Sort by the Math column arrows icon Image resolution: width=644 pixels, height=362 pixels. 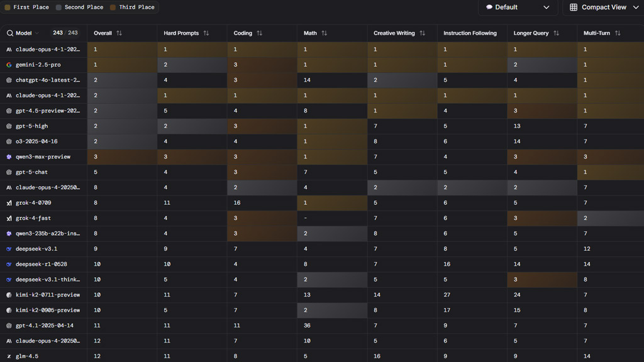pos(325,33)
